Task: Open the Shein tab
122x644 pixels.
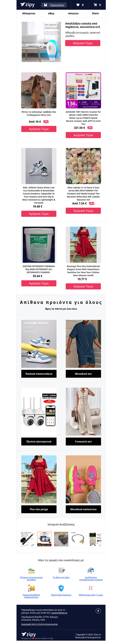Action: click(95, 13)
